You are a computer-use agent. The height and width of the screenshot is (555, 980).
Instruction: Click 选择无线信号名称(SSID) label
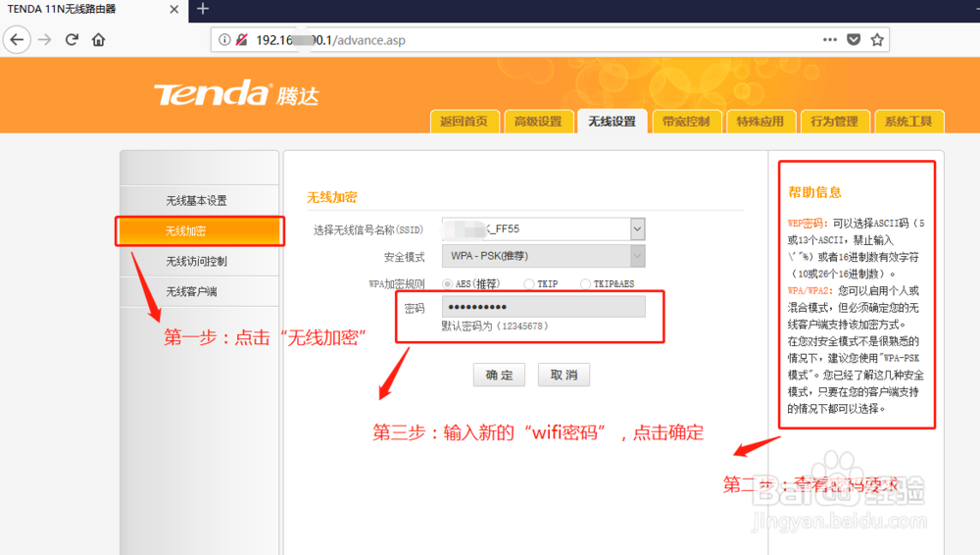[368, 230]
